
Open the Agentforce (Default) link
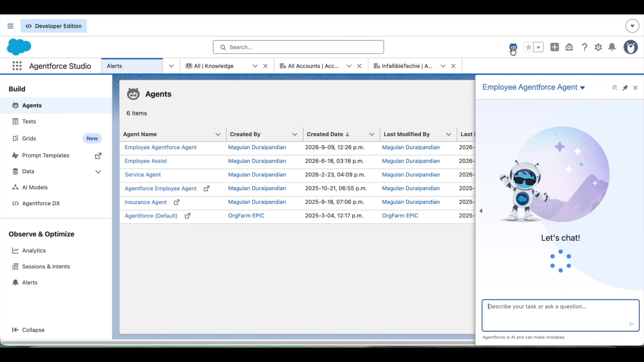pos(151,216)
